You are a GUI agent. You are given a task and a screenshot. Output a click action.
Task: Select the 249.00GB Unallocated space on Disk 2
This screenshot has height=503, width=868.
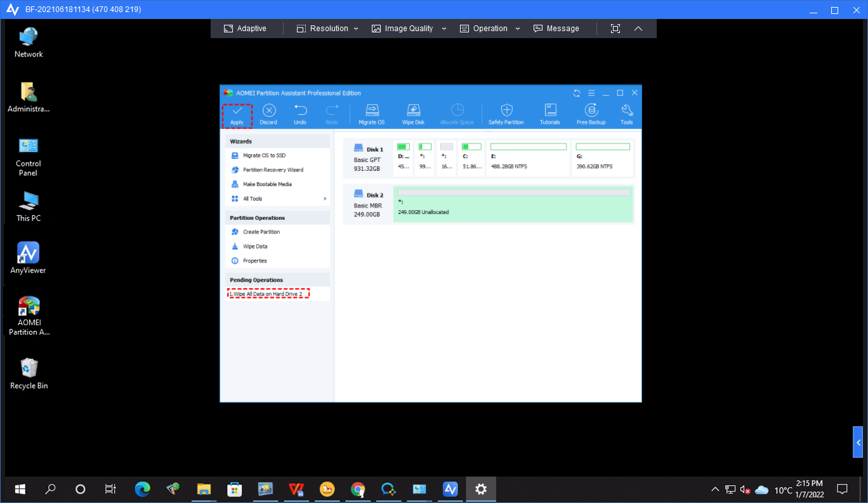513,205
